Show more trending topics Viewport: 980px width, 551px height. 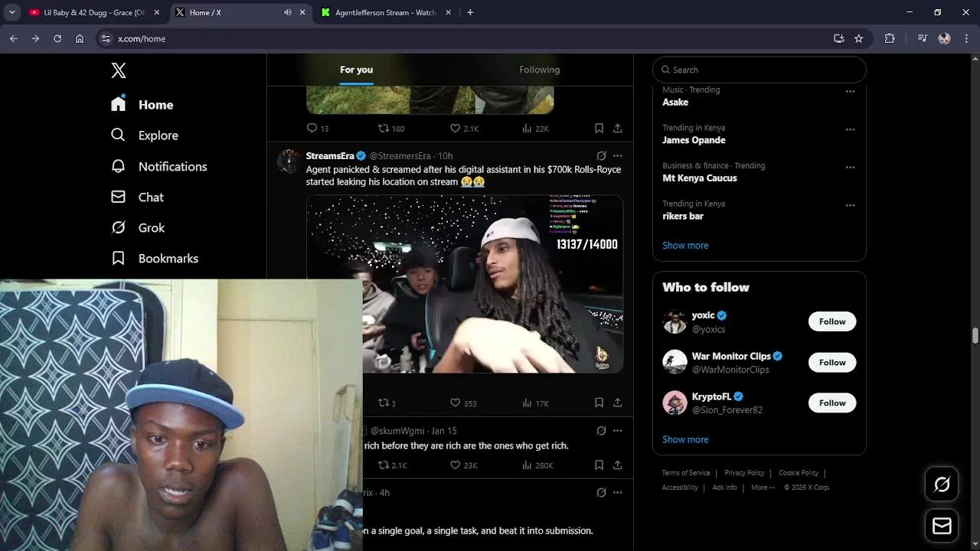point(685,246)
